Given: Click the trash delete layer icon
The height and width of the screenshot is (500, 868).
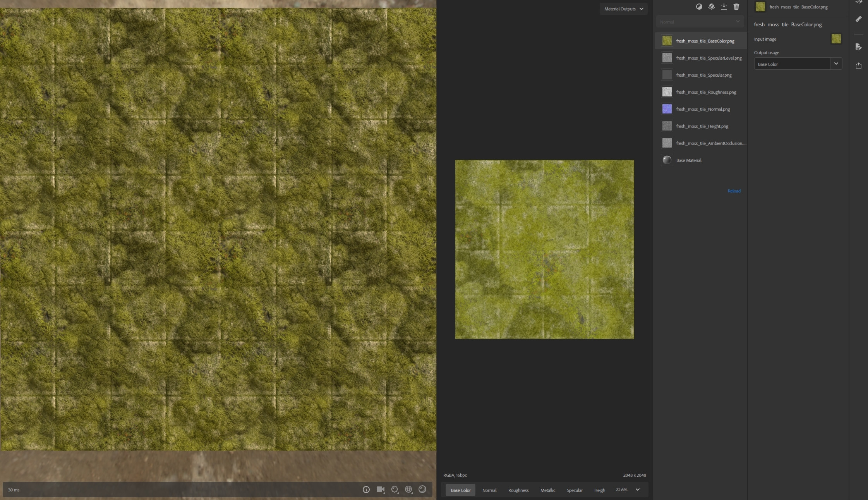Looking at the screenshot, I should tap(736, 7).
